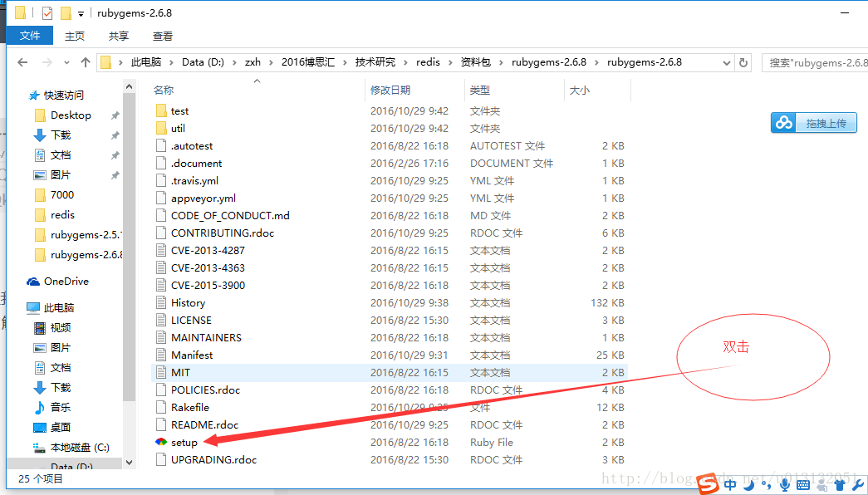Click the 图片 icon under quick access
The width and height of the screenshot is (868, 495).
pyautogui.click(x=40, y=175)
